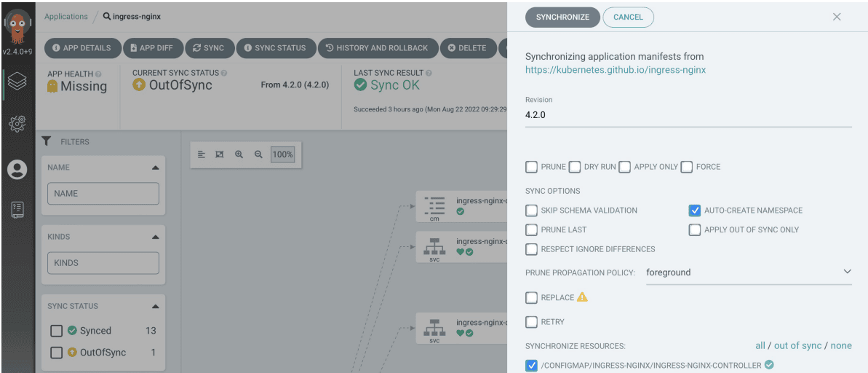Tick the Synced filter checkbox
Image resolution: width=868 pixels, height=373 pixels.
coord(57,331)
